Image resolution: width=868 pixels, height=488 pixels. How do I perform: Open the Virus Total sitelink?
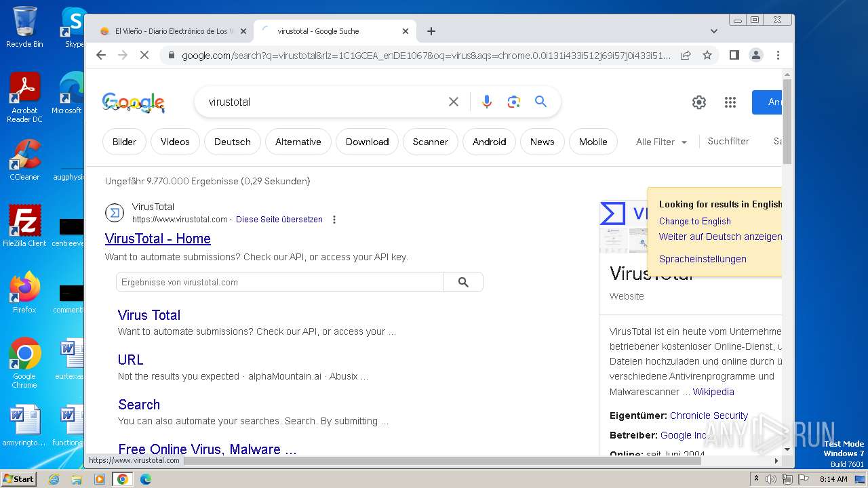pos(149,315)
